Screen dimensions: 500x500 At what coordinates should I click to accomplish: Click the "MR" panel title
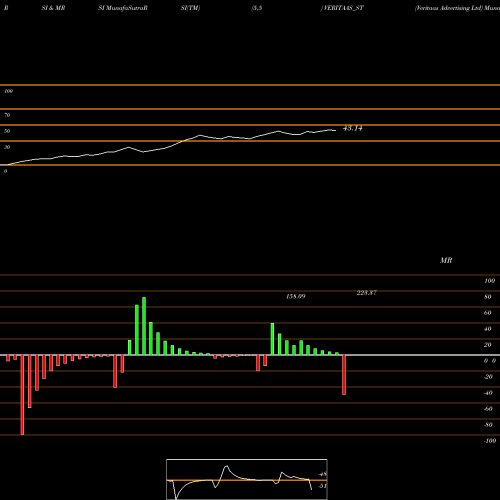click(x=446, y=260)
